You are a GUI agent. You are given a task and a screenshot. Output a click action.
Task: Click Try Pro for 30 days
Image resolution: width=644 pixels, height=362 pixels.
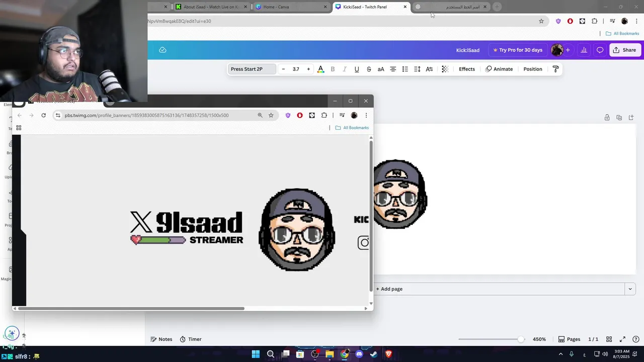517,50
